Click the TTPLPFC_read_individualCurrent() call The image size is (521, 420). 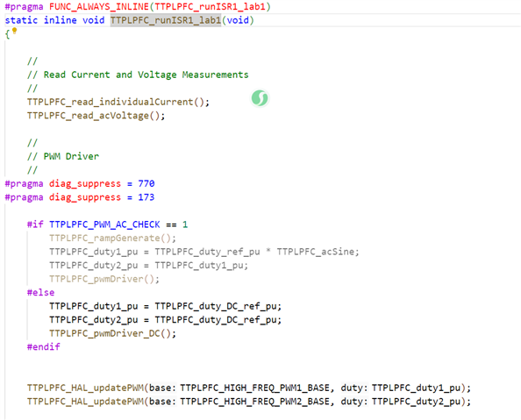tap(118, 102)
